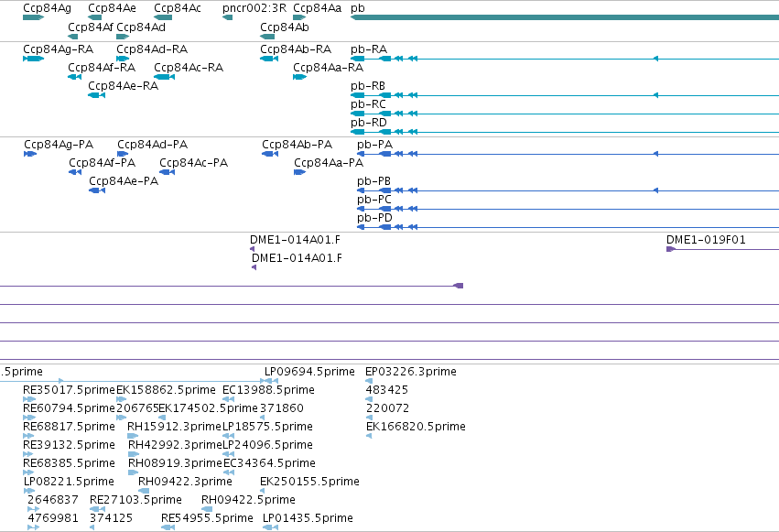Select the Ccp84Af-RA transcript label
The height and width of the screenshot is (532, 779).
102,68
